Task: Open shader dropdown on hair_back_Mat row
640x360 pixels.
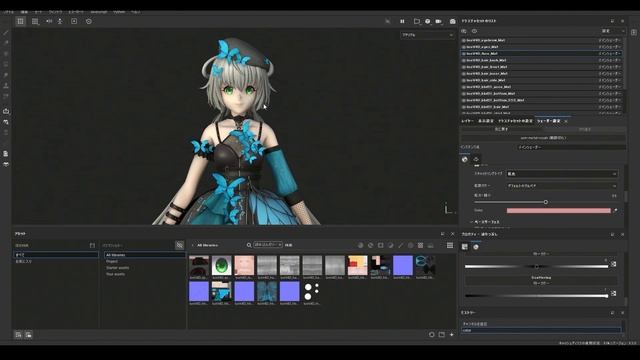Action: tap(610, 60)
